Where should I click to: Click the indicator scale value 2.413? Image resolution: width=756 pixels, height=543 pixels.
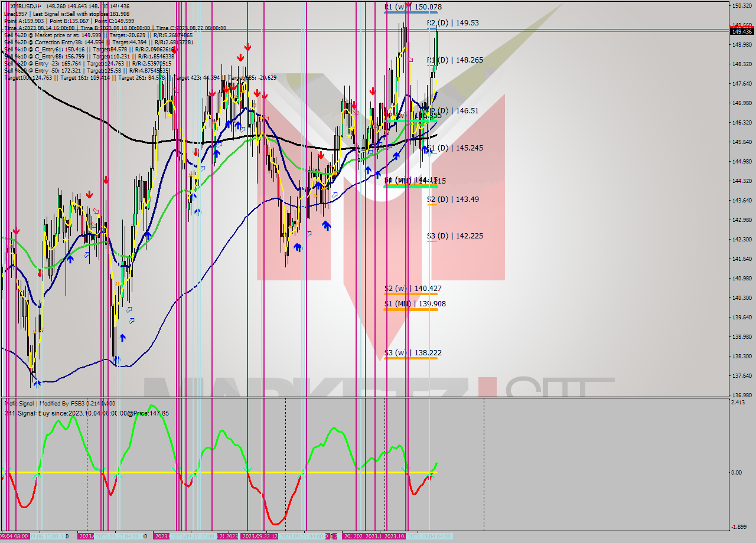(738, 403)
